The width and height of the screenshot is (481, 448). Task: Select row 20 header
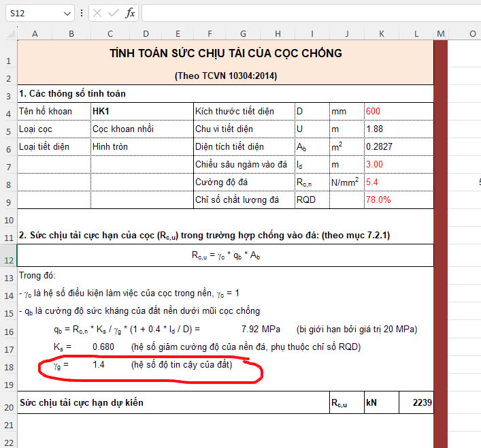[8, 407]
